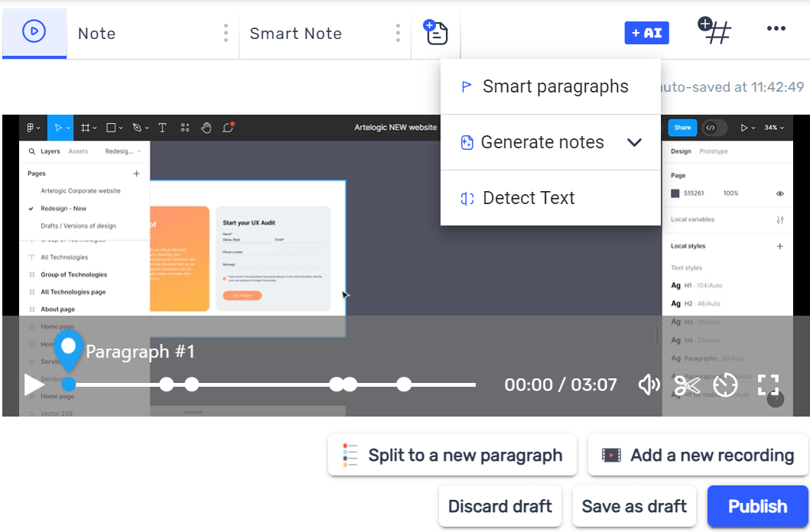Open the playback speed timer icon
Screen dimensions: 810x532
[725, 384]
